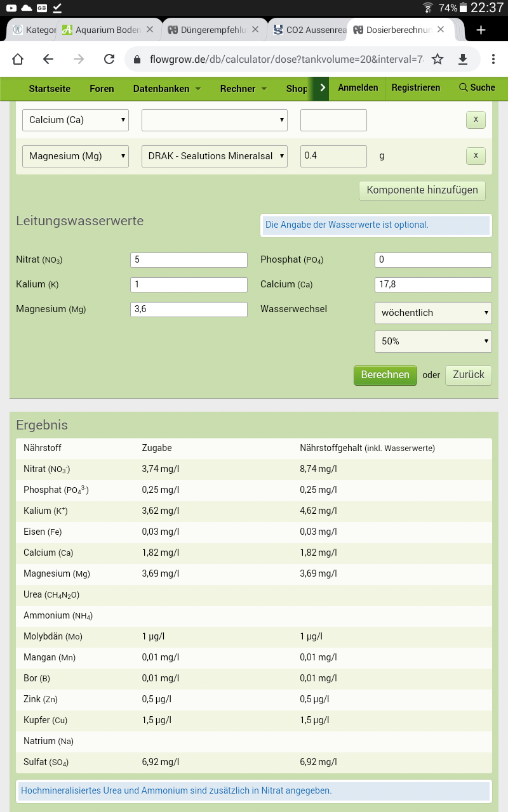This screenshot has width=508, height=812.
Task: Tap the green Berechnen button
Action: coord(385,375)
